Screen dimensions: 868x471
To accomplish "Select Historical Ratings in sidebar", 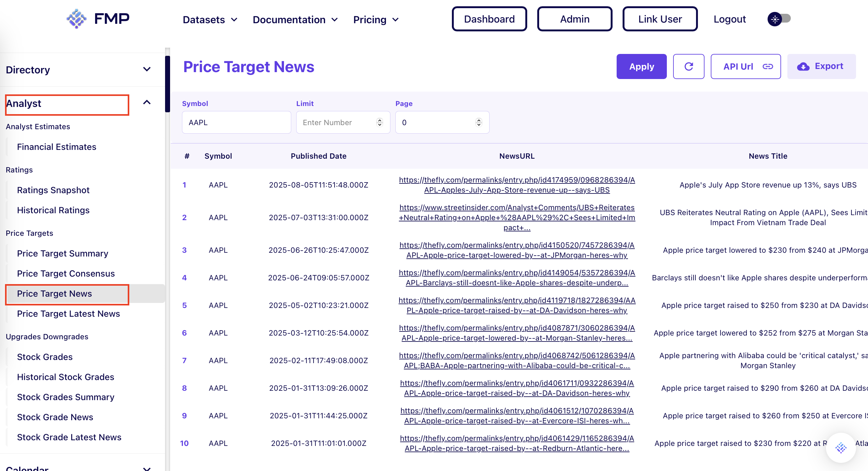I will click(53, 210).
